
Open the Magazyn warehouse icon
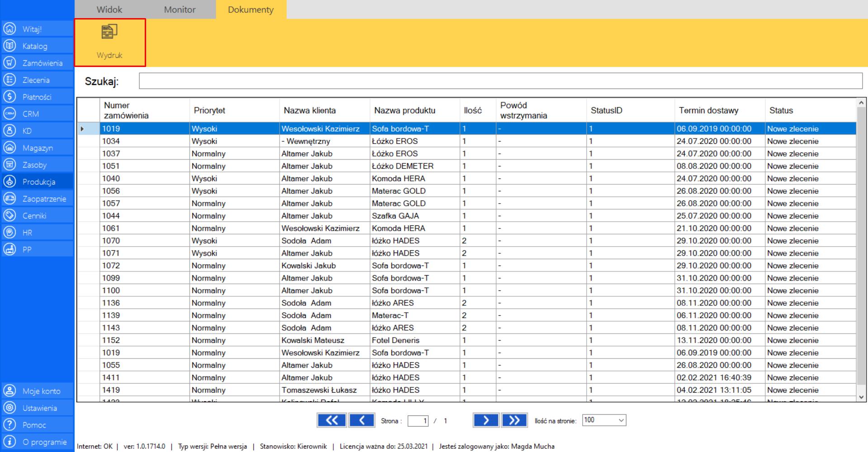[x=9, y=147]
